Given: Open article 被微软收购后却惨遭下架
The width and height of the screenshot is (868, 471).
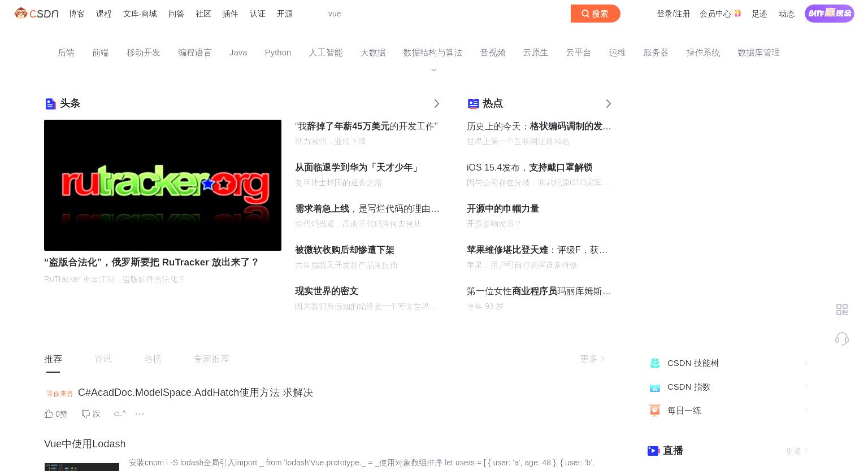Looking at the screenshot, I should point(345,250).
